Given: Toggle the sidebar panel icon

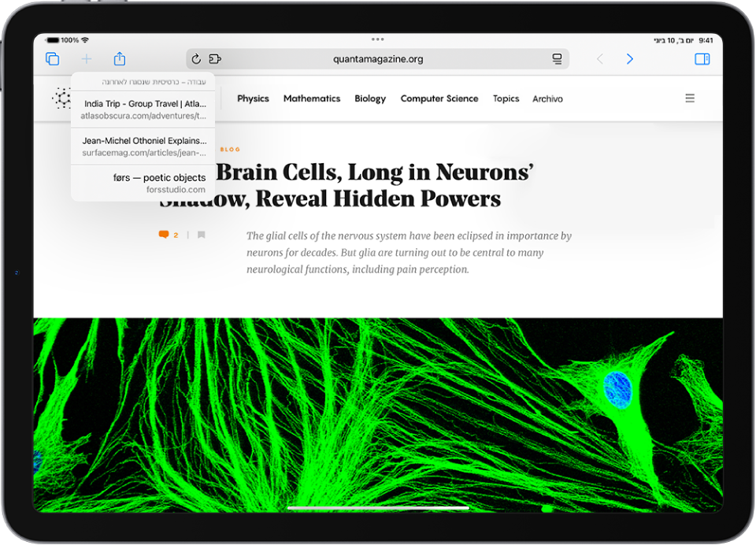Looking at the screenshot, I should (x=702, y=59).
